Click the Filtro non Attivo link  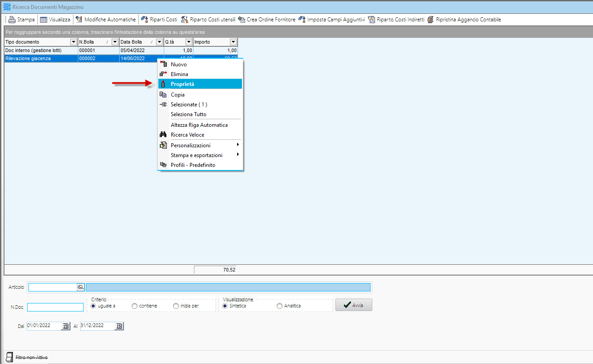coord(32,357)
